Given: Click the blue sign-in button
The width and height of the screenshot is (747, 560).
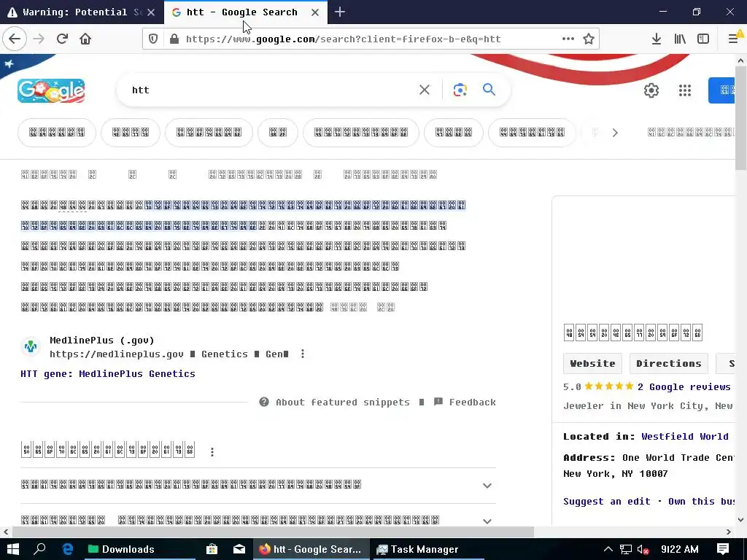Looking at the screenshot, I should click(x=721, y=90).
